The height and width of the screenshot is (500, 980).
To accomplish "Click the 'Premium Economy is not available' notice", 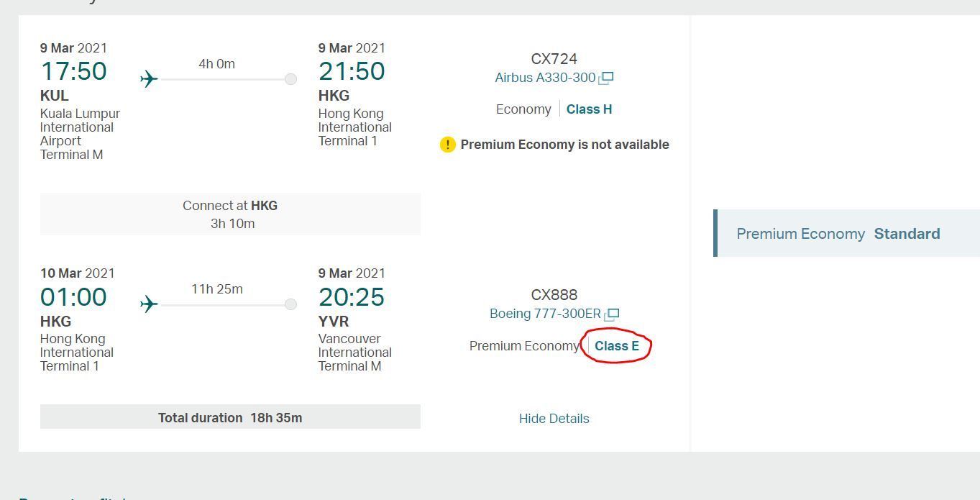I will (564, 145).
